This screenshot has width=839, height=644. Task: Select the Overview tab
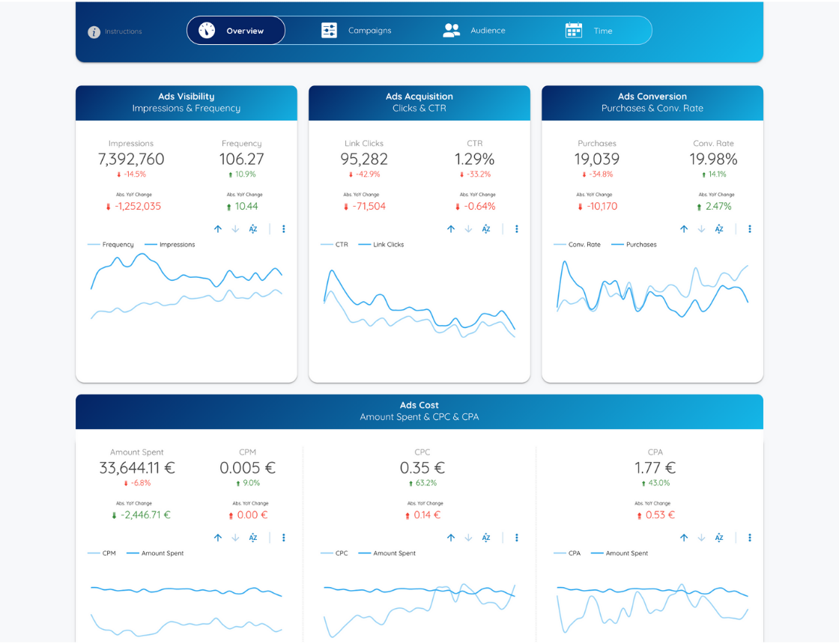click(235, 31)
